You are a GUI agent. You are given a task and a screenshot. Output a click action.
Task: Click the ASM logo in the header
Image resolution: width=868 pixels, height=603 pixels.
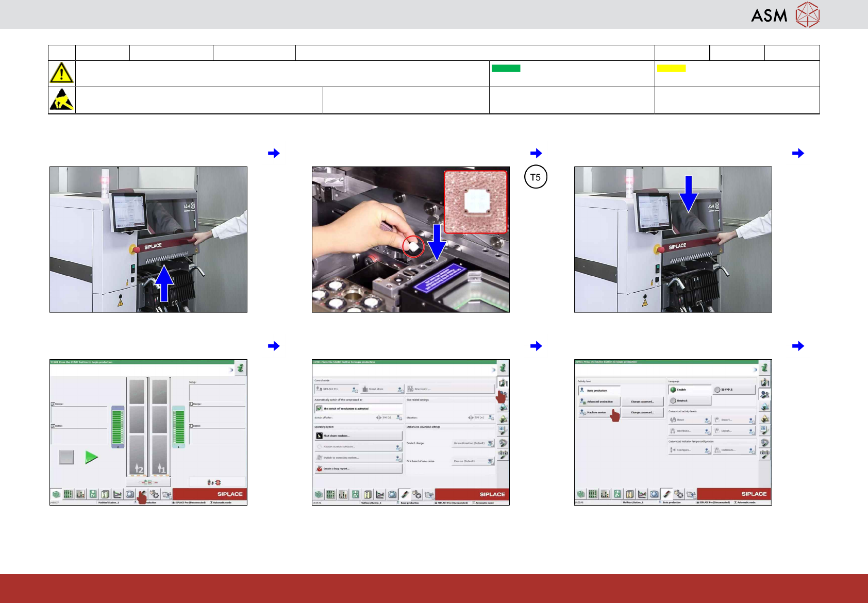(785, 14)
